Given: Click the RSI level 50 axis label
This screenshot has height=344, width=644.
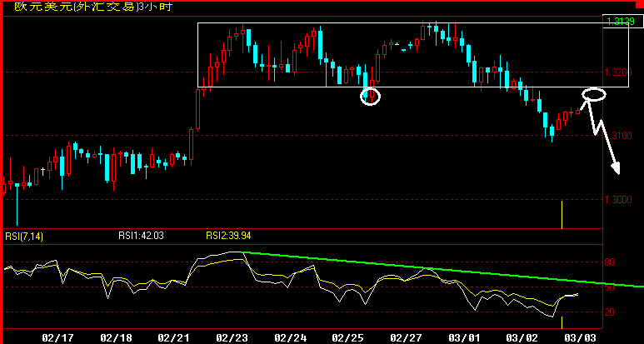Looking at the screenshot, I should 610,287.
